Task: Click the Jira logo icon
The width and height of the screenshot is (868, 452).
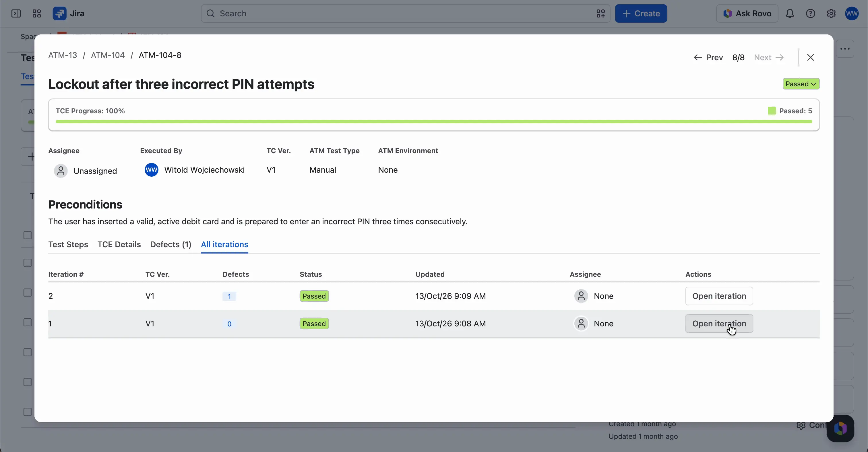Action: 60,13
